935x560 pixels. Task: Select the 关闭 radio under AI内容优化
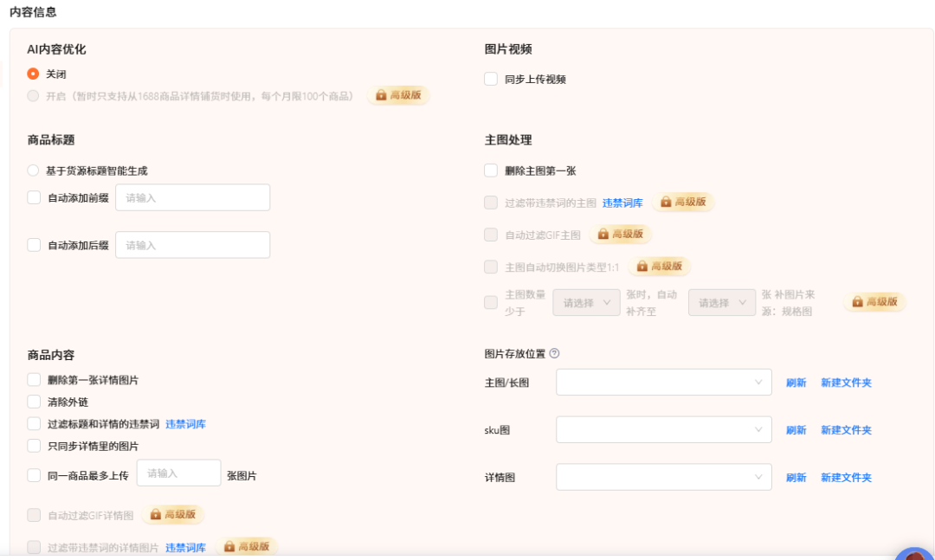pyautogui.click(x=34, y=74)
